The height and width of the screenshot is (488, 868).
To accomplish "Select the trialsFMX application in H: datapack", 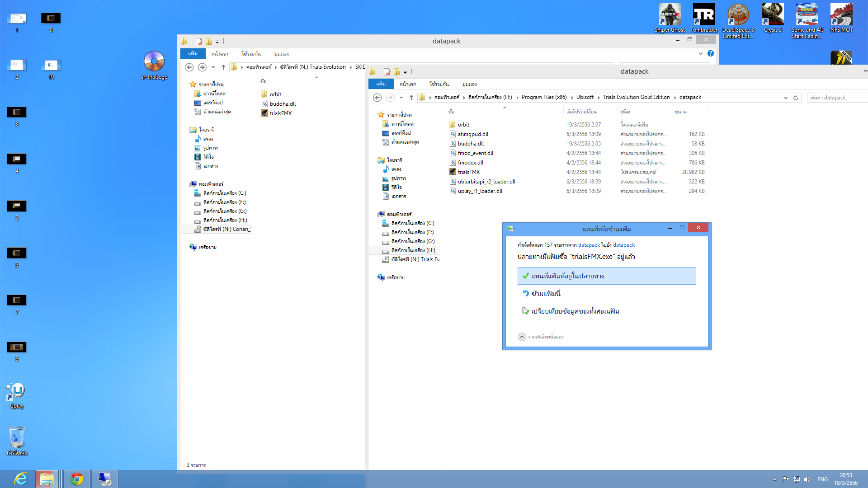I will (468, 172).
